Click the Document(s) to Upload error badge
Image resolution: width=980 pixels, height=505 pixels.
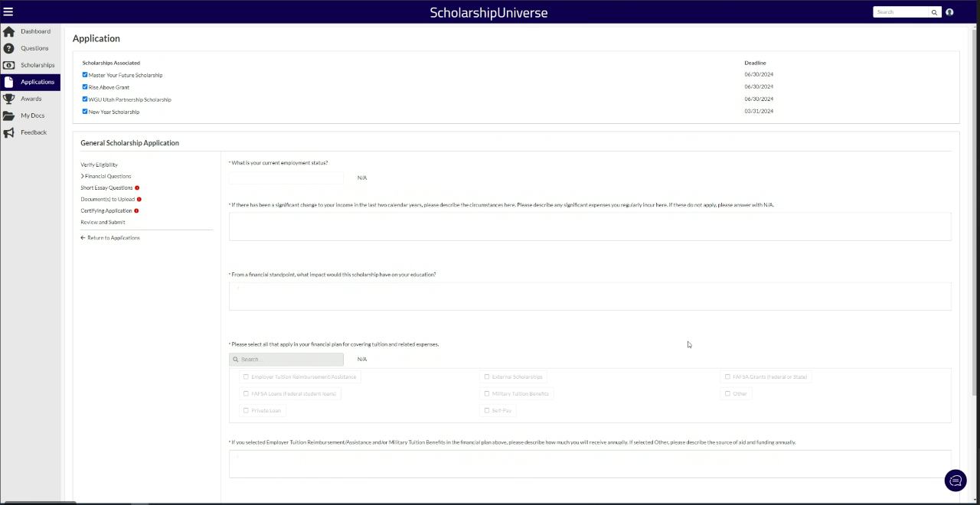139,199
